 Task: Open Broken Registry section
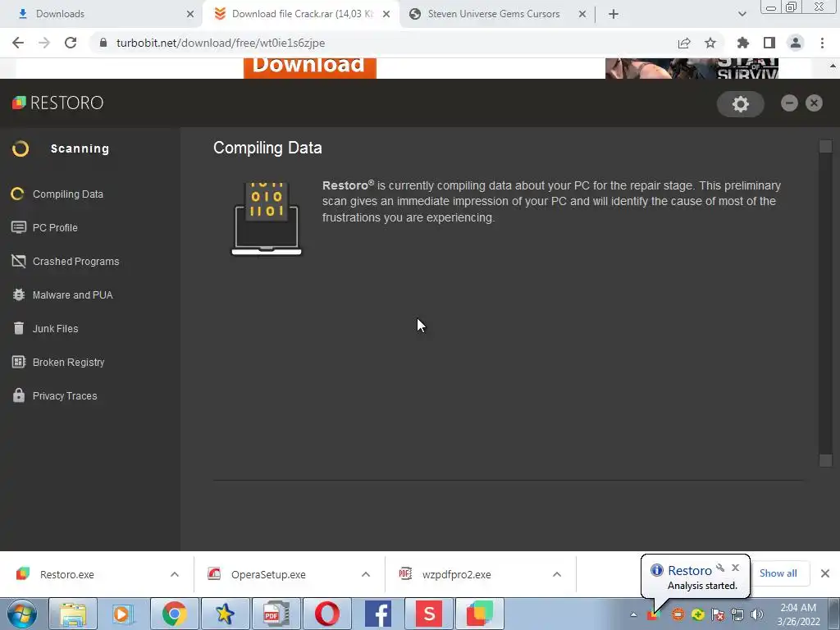[x=58, y=362]
